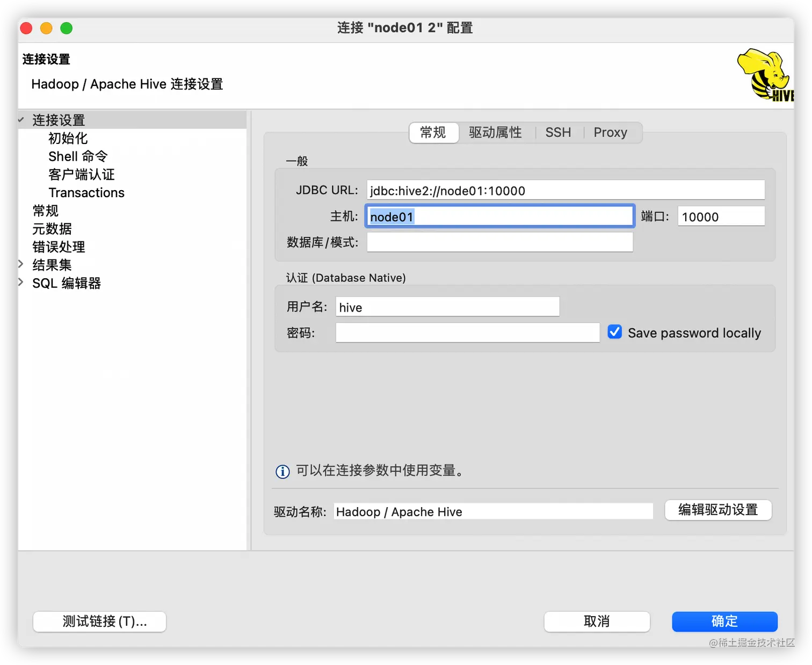The image size is (812, 665).
Task: Switch to the 驱动属性 tab
Action: pyautogui.click(x=495, y=132)
